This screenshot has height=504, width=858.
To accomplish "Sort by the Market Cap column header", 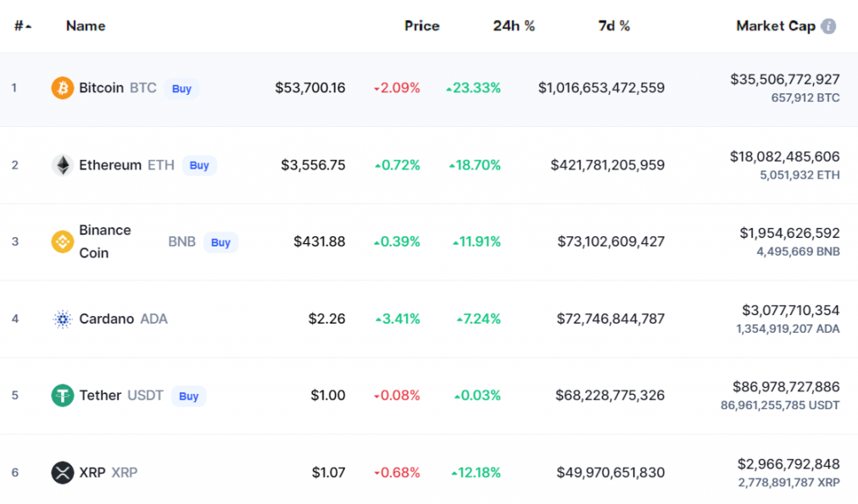I will pos(776,25).
